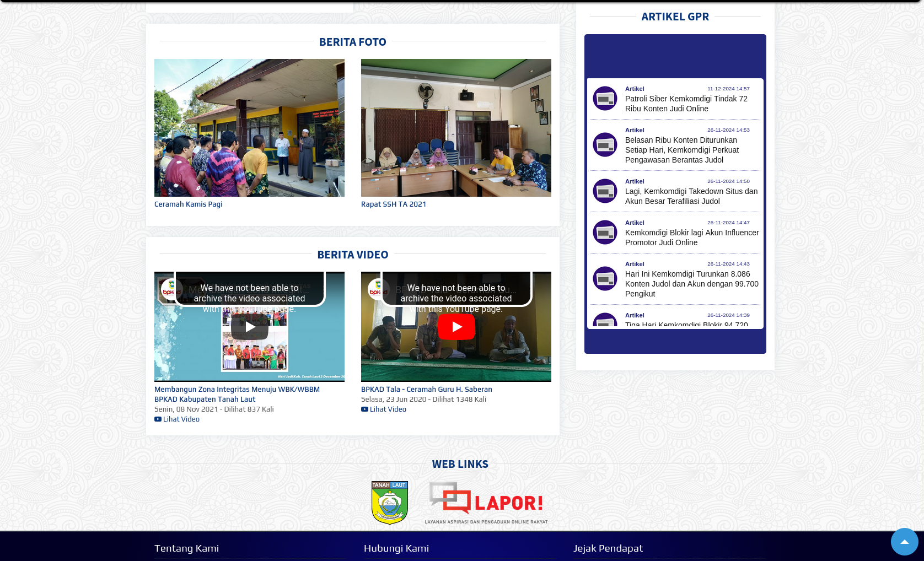This screenshot has width=924, height=561.
Task: Click the date 11-12-2024 14:57
Action: (728, 89)
